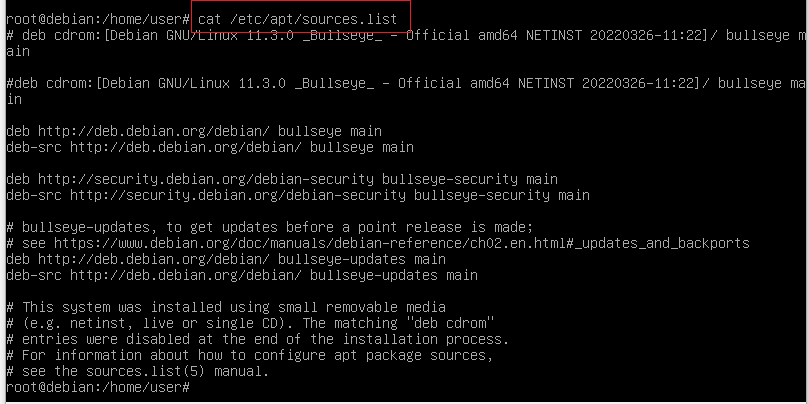Click the deb-src security.debian.org bullseye-security line

[x=298, y=195]
